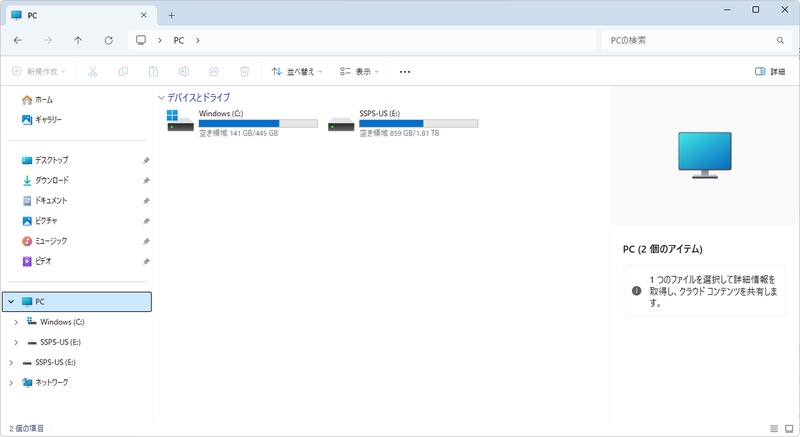Switch to details list view in status bar
The width and height of the screenshot is (800, 437).
(x=774, y=428)
